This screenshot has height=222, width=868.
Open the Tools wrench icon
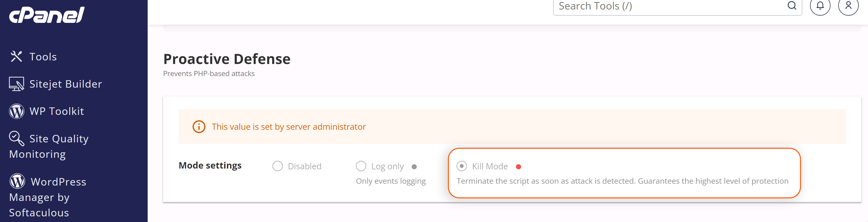(16, 56)
